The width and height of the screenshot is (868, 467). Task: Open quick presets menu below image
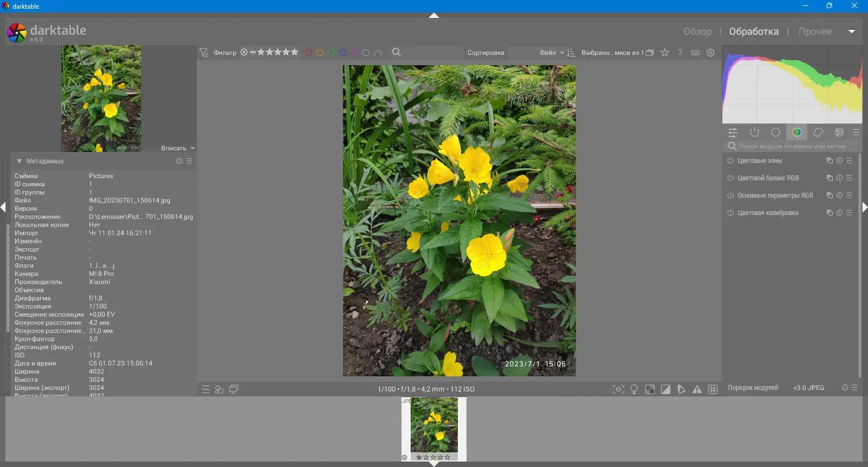tap(206, 389)
